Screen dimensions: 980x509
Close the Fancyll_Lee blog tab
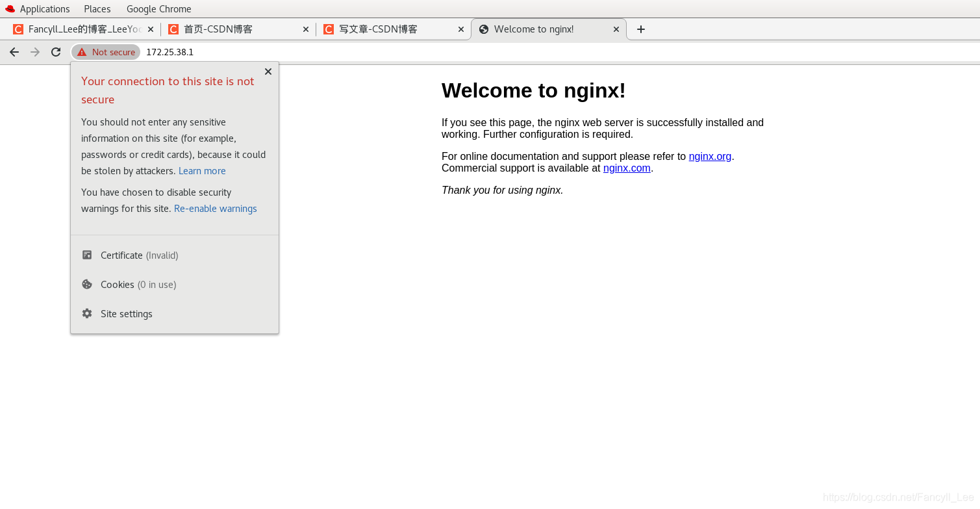[151, 29]
